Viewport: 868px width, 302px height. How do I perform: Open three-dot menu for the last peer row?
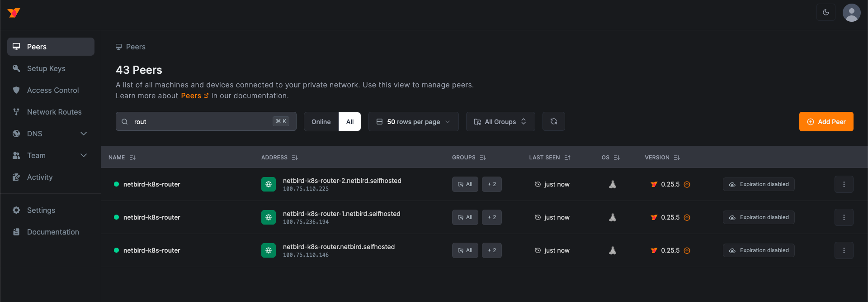[844, 250]
